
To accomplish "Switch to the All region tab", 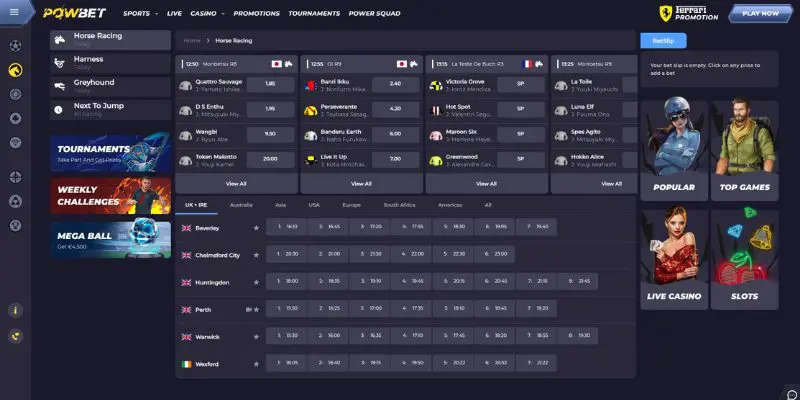I will [x=488, y=205].
